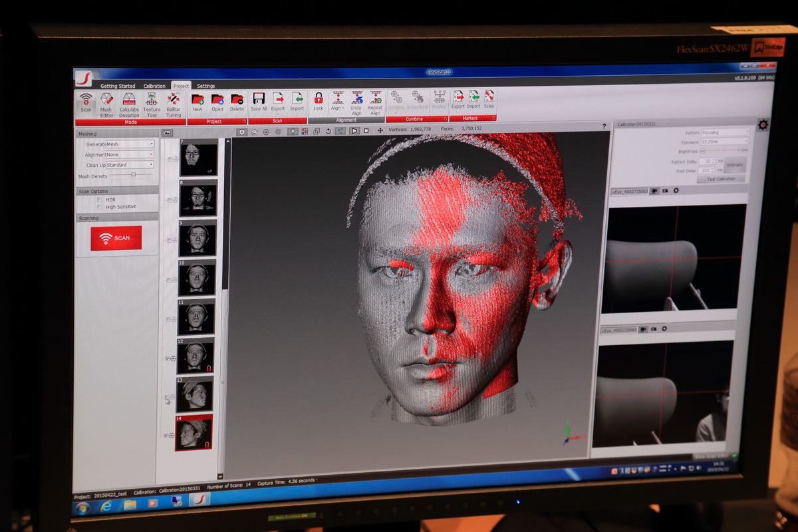
Task: Toggle the High Sensitivity checkbox
Action: (100, 207)
